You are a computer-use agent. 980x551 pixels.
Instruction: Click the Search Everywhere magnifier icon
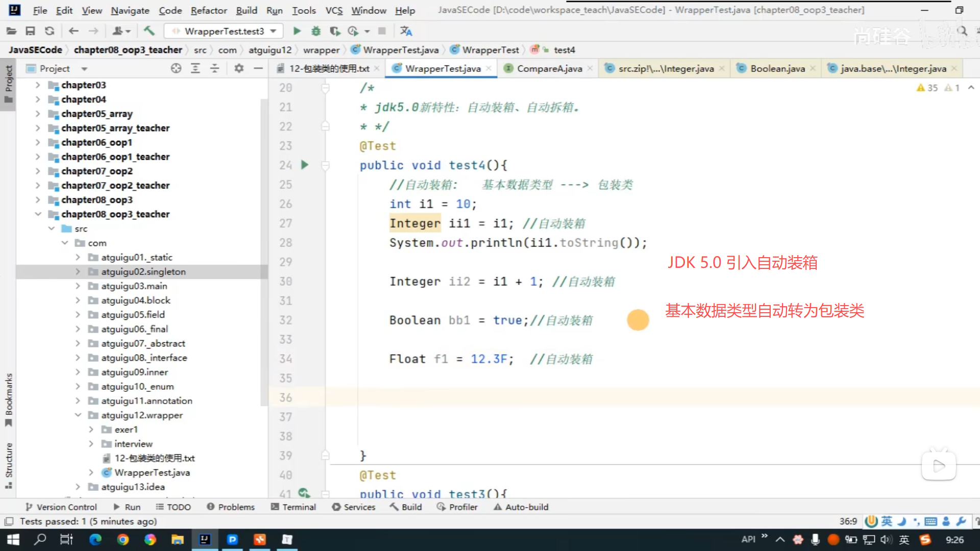click(962, 31)
